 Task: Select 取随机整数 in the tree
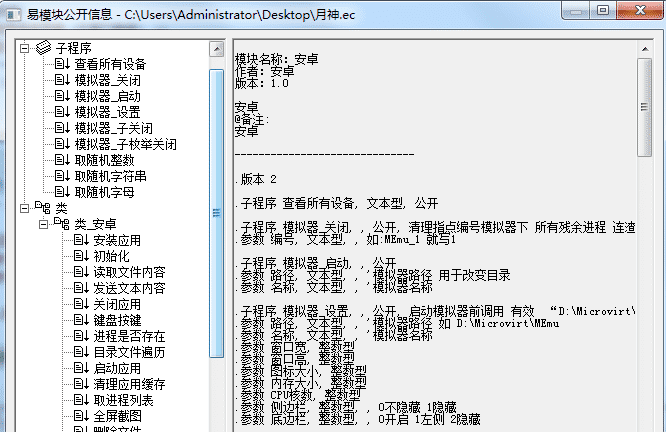click(x=105, y=160)
